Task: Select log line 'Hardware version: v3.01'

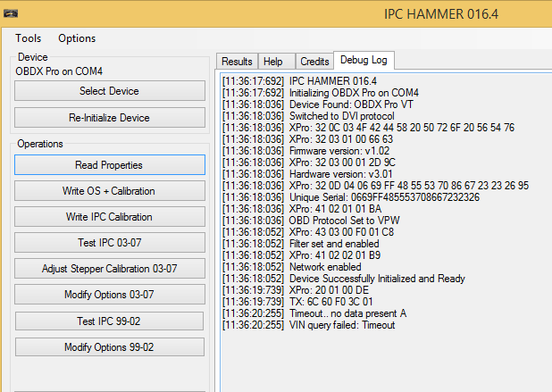Action: click(x=307, y=174)
